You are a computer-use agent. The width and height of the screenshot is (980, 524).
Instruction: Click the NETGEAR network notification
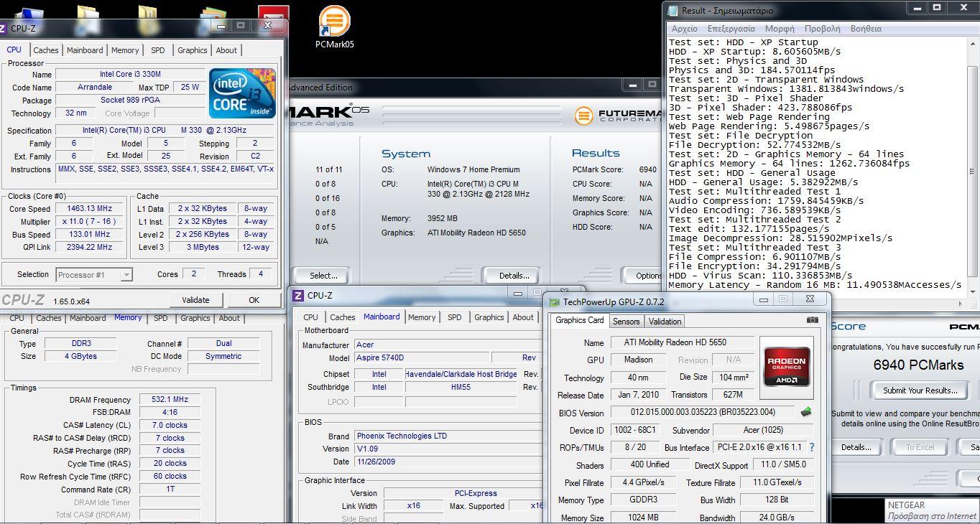[932, 510]
